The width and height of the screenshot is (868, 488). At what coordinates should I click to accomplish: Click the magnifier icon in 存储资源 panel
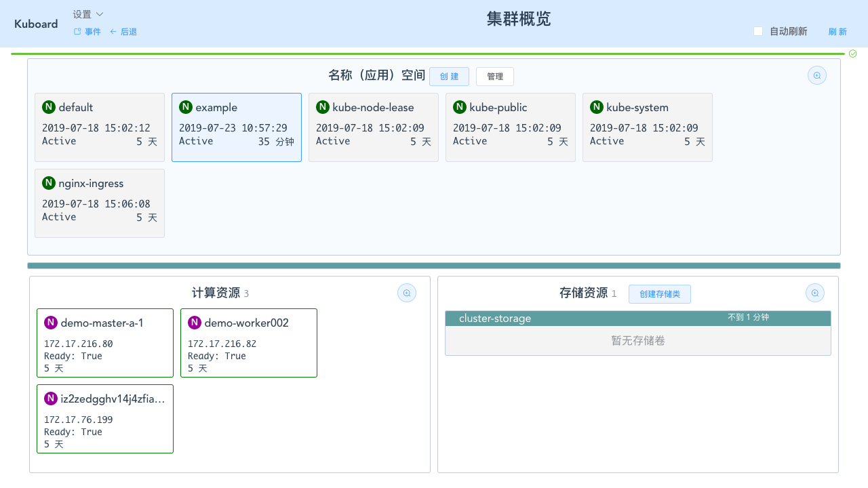point(814,292)
